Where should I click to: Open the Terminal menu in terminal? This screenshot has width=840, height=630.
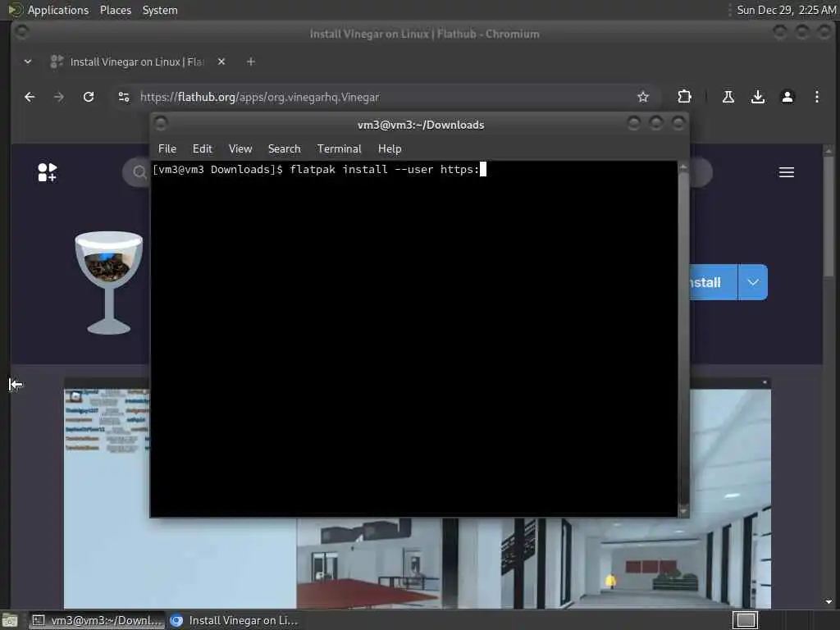pyautogui.click(x=339, y=149)
